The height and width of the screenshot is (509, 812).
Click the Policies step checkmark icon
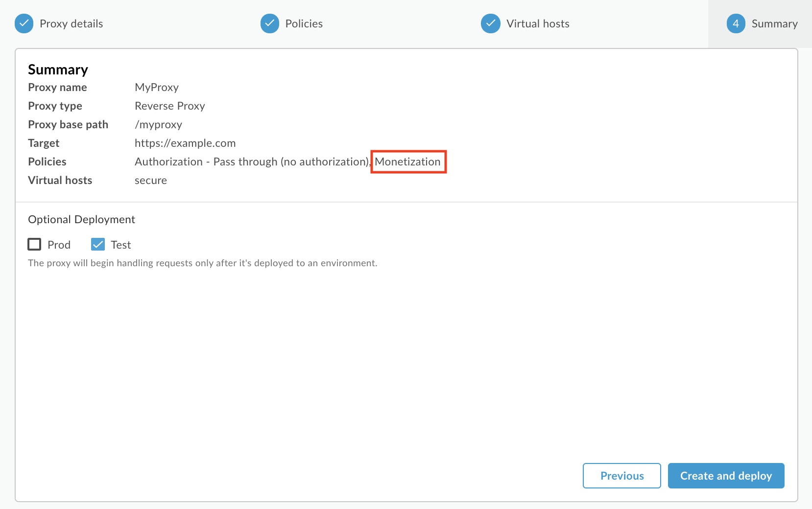coord(270,23)
